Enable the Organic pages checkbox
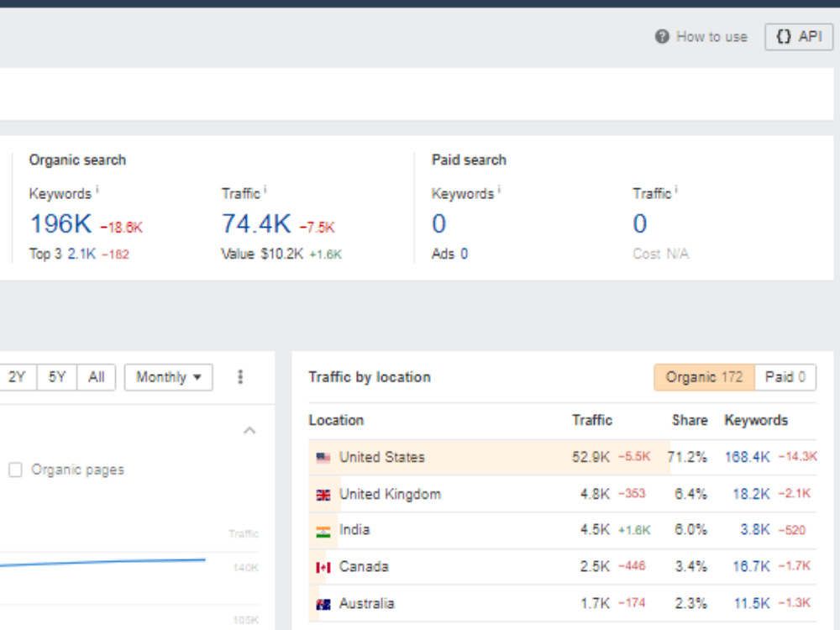Image resolution: width=840 pixels, height=630 pixels. pyautogui.click(x=15, y=470)
